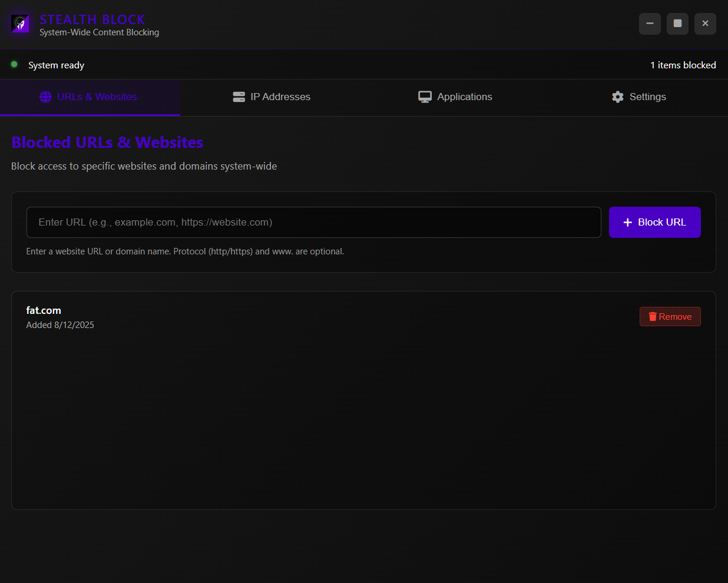728x583 pixels.
Task: Go to the Settings tab label
Action: tap(647, 97)
